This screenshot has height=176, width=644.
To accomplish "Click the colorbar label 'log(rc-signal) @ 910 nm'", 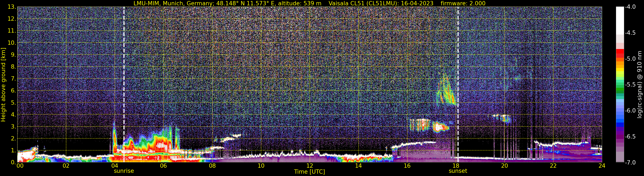I will pyautogui.click(x=640, y=85).
